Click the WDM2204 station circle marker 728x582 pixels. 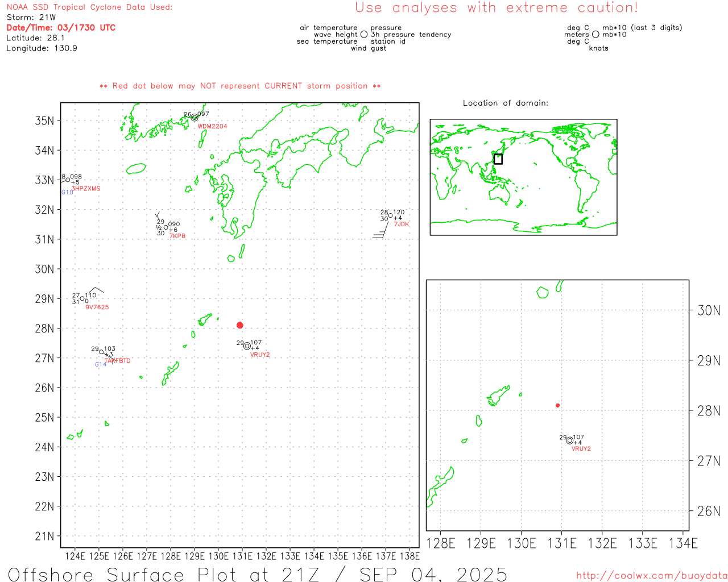point(195,118)
